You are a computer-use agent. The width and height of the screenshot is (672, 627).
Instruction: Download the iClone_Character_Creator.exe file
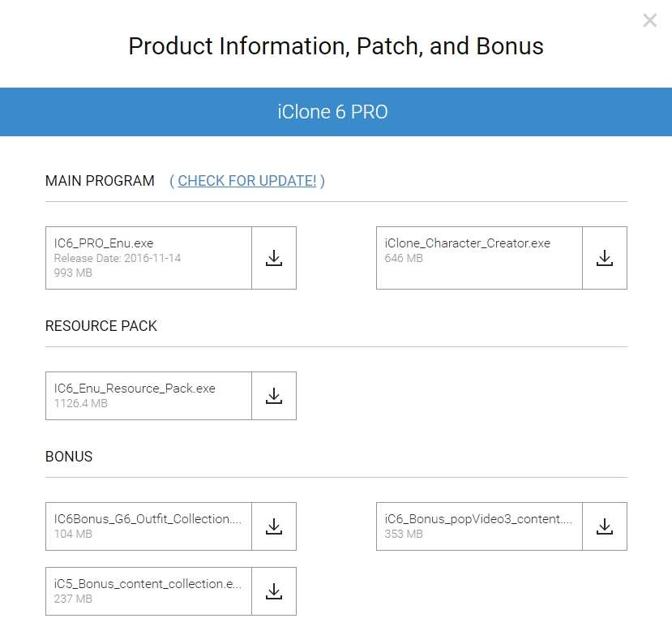pos(605,258)
